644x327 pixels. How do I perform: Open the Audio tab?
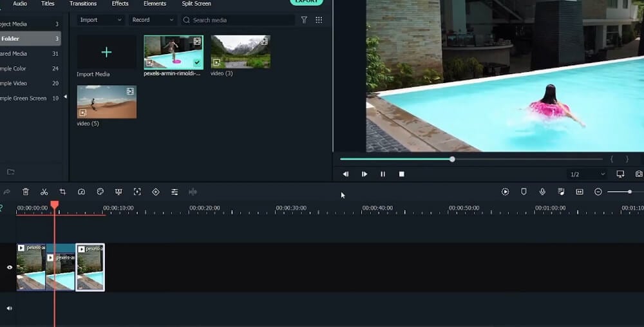click(20, 4)
